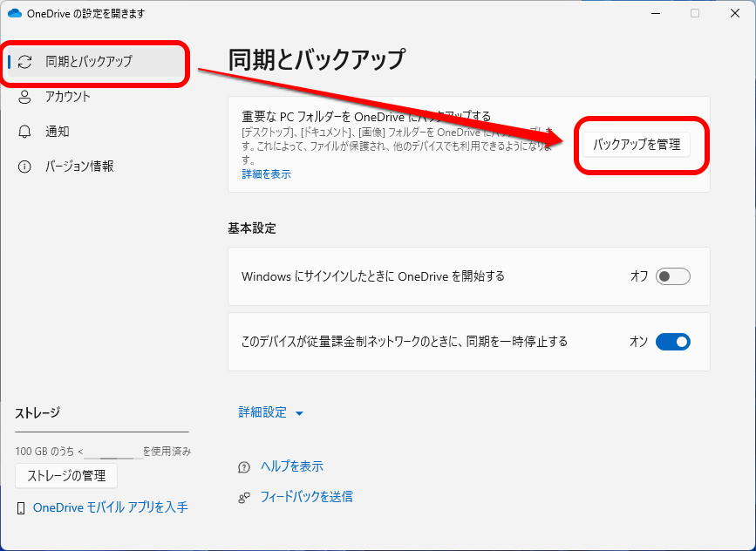Click the sync arrows icon beside 同期とバックアップ

24,62
